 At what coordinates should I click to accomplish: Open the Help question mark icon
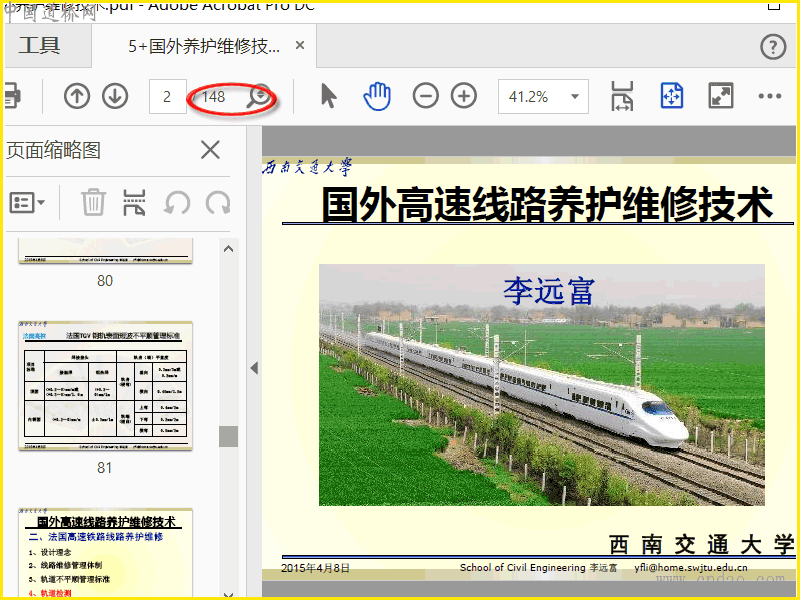(x=773, y=47)
